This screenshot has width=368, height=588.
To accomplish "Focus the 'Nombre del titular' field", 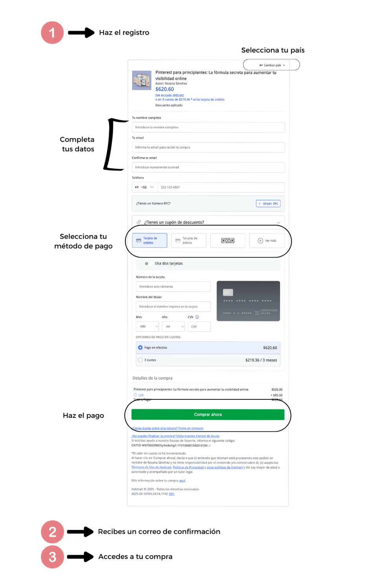I will click(173, 307).
